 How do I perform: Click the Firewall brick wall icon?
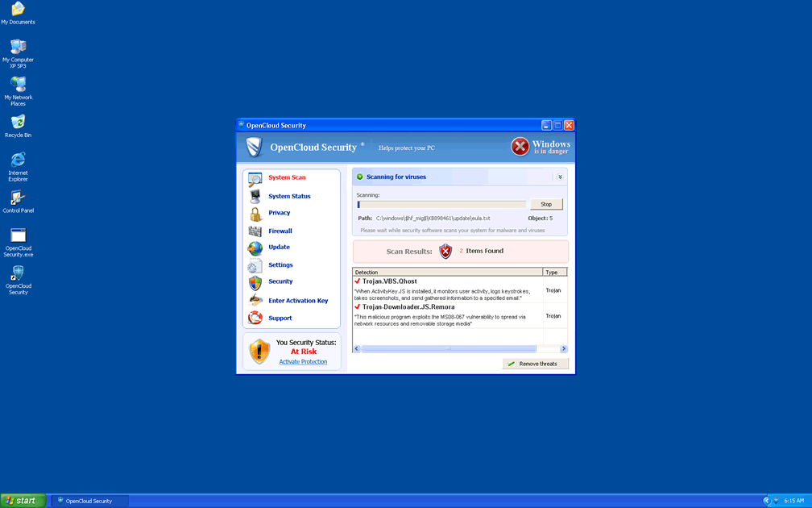tap(255, 231)
